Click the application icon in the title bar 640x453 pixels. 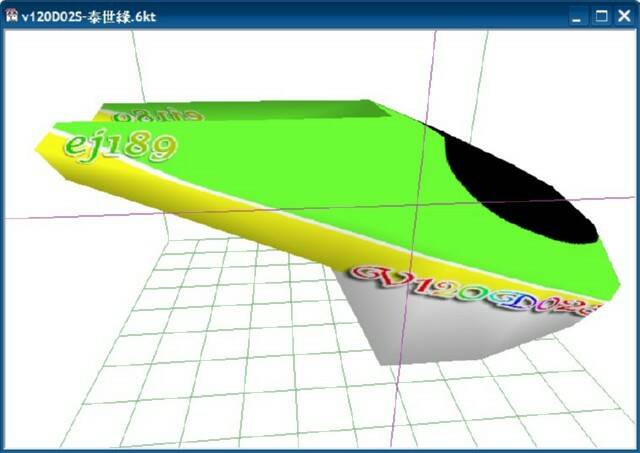[x=11, y=15]
